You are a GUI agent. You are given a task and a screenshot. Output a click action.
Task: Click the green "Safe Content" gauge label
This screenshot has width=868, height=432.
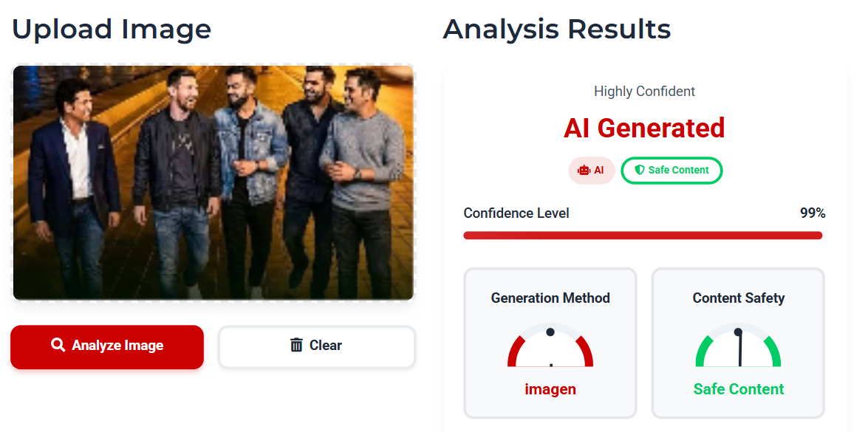[738, 389]
